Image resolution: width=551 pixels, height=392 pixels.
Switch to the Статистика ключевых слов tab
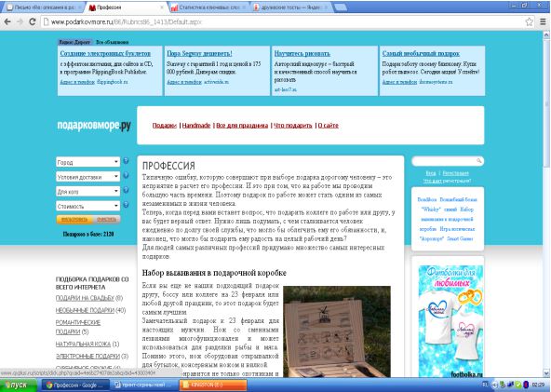point(209,7)
